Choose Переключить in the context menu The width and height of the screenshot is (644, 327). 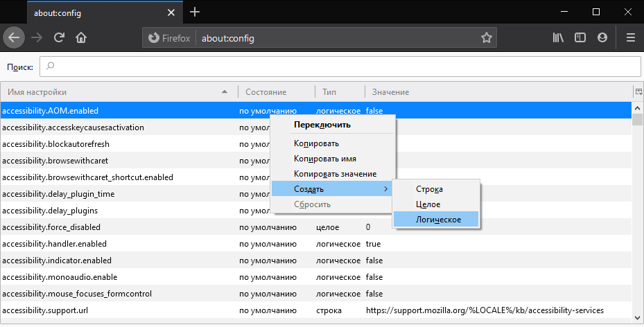pyautogui.click(x=332, y=125)
